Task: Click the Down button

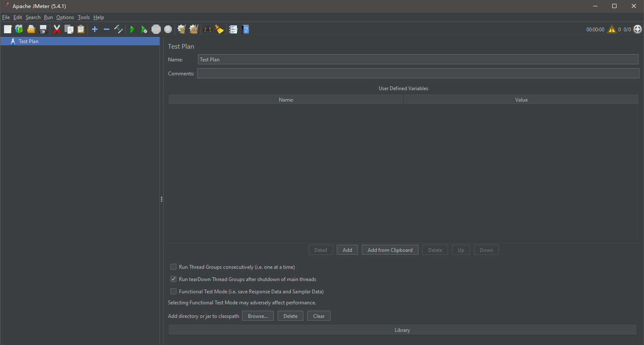Action: click(x=486, y=250)
